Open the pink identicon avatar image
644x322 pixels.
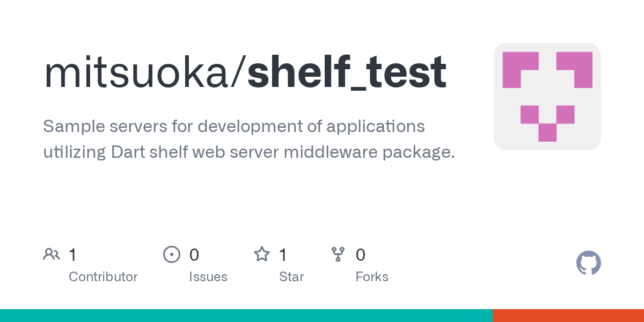coord(547,97)
